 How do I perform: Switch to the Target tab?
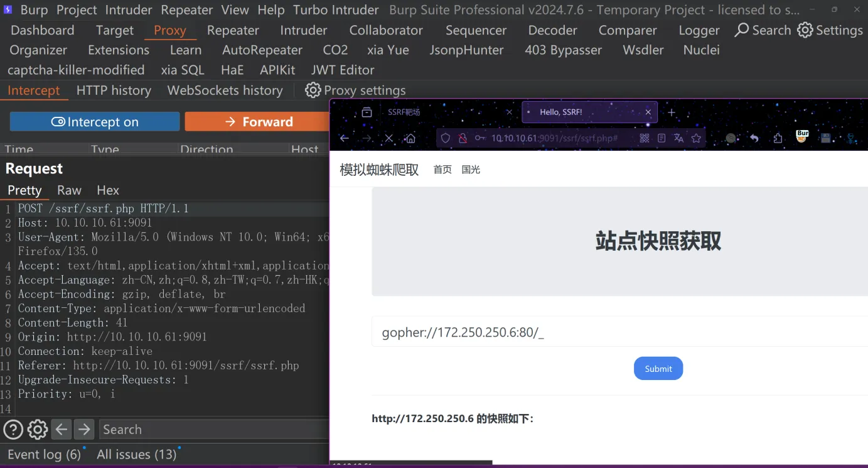115,30
